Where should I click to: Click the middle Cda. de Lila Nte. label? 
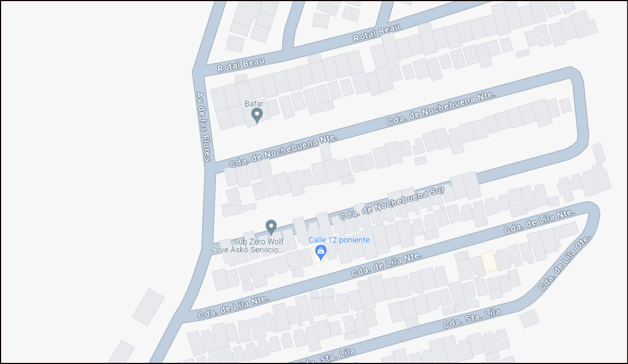pyautogui.click(x=386, y=265)
